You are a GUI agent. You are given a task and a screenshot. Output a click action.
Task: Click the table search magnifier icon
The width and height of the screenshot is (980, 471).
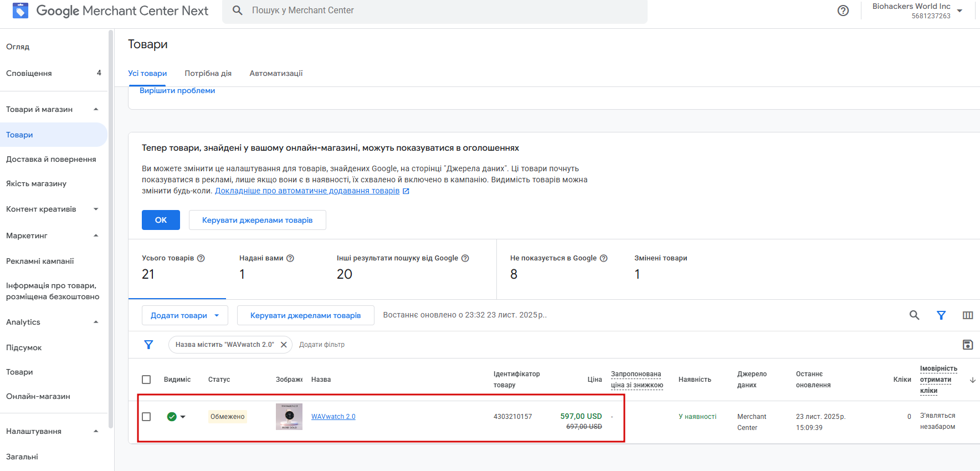[x=915, y=315]
